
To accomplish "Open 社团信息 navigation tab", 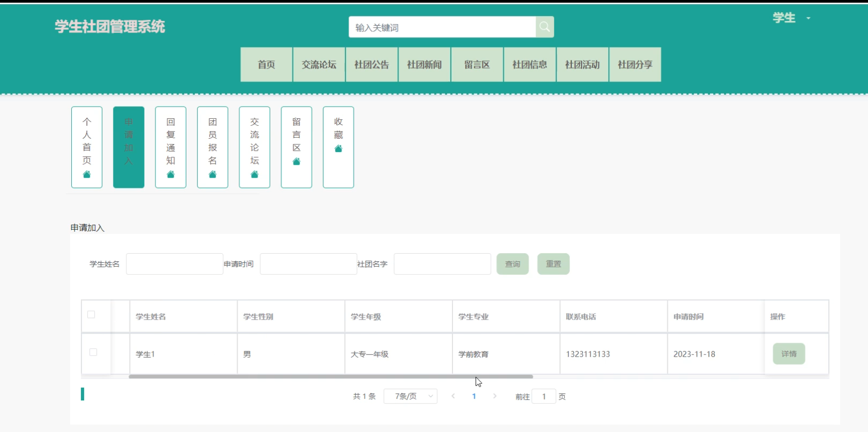I will (530, 64).
